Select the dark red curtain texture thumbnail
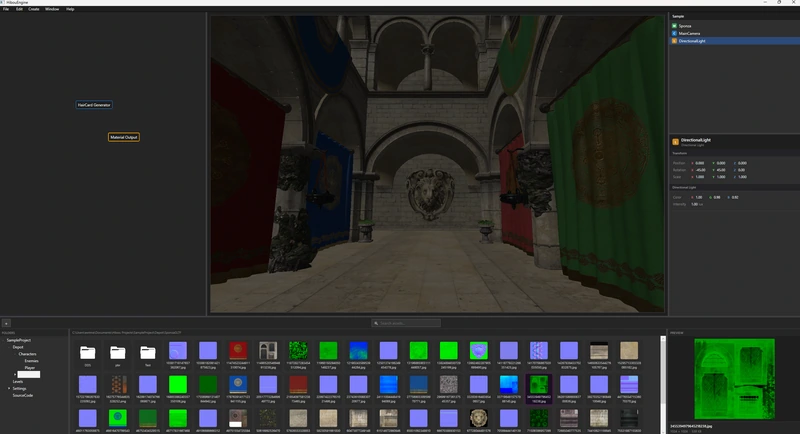The image size is (800, 434). point(298,385)
